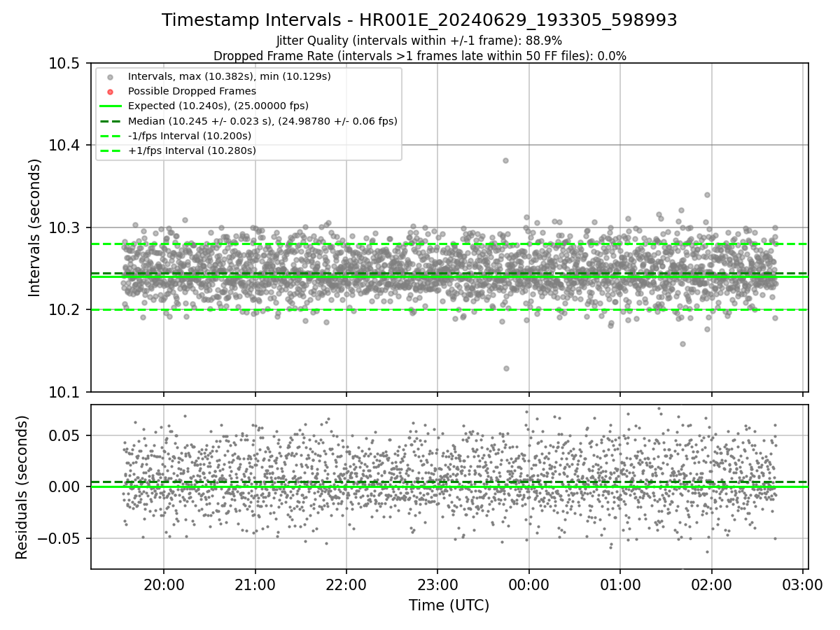Click the red dot marker beside Possible Dropped Frames
Viewport: 840px width, 630px height.
[x=111, y=91]
